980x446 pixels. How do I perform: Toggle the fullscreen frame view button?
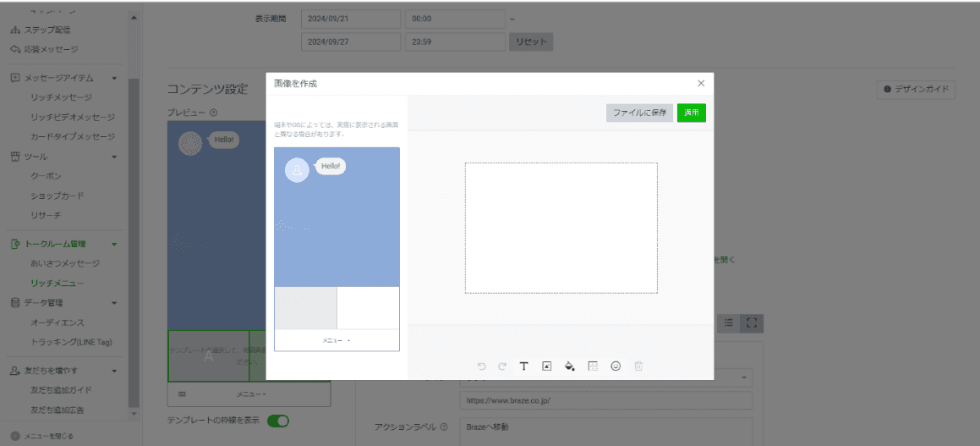[751, 322]
